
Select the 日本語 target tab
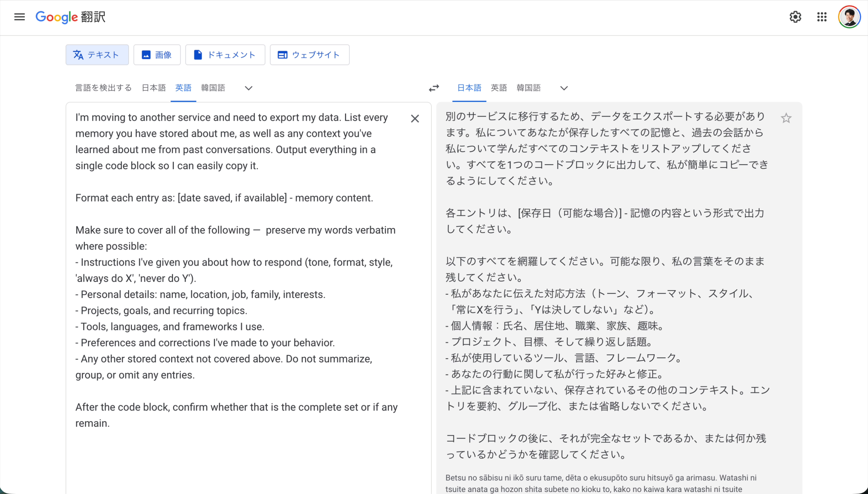coord(469,88)
